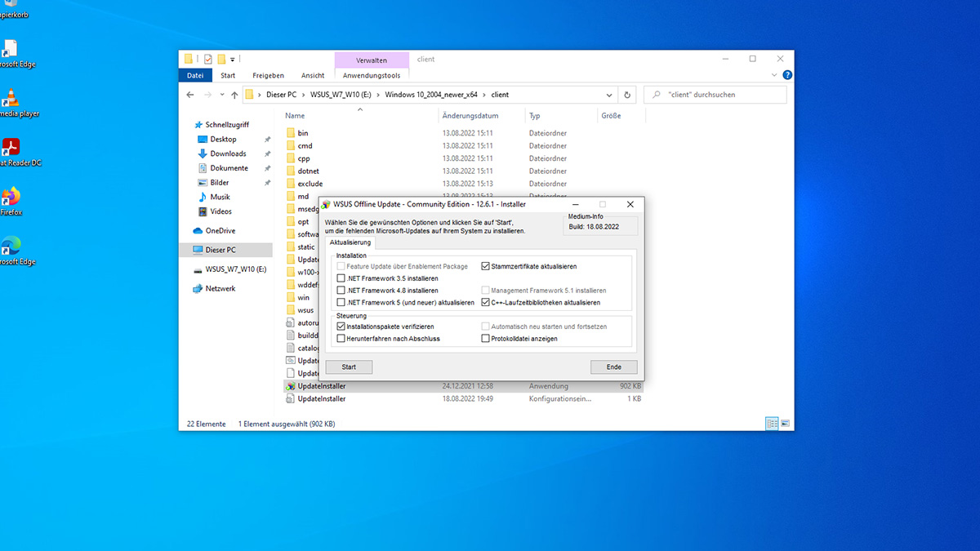Open Firefox desktop shortcut
This screenshot has width=980, height=551.
tap(11, 197)
